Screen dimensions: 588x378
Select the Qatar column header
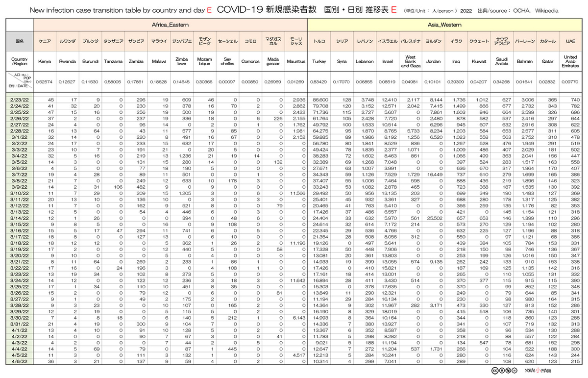[547, 62]
